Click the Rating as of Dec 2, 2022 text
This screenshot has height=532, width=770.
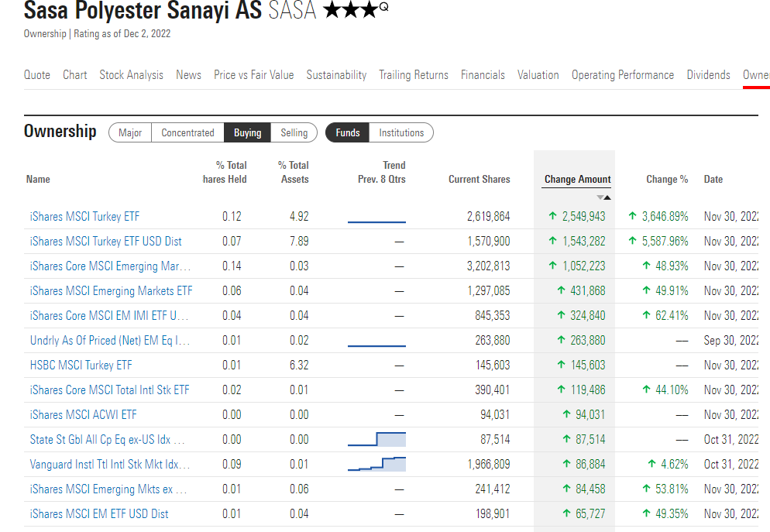click(x=122, y=33)
